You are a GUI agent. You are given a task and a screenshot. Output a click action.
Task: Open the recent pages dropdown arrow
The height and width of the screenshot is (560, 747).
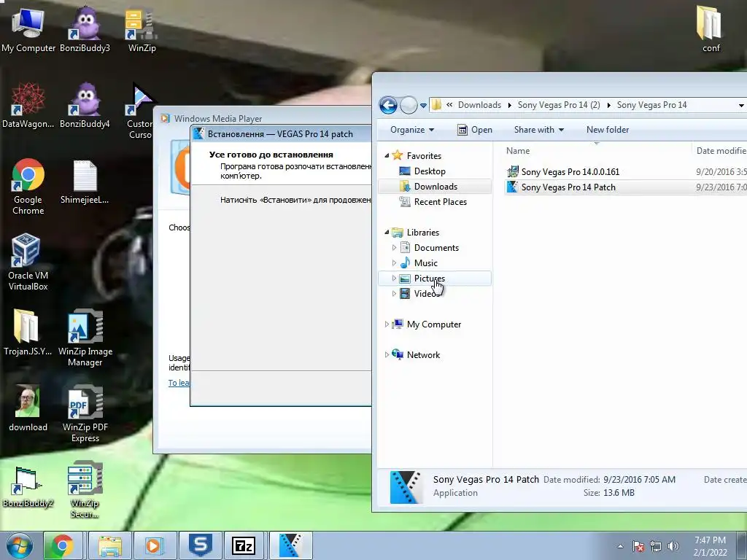pos(423,105)
